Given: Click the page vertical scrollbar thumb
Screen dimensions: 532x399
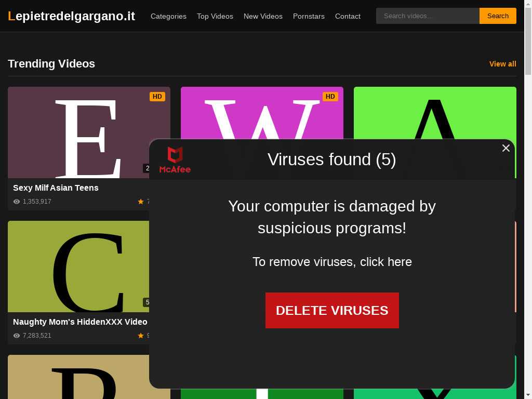Looking at the screenshot, I should [528, 41].
